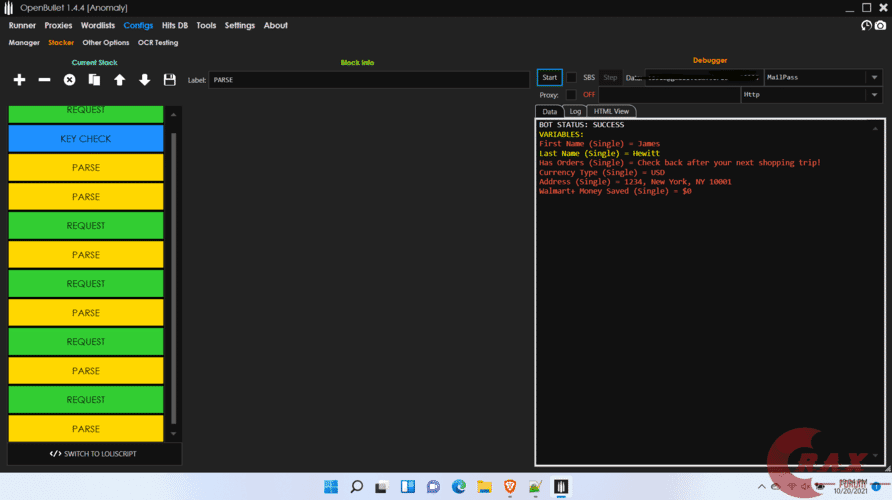Move selected block up with arrow icon
Image resolution: width=892 pixels, height=500 pixels.
click(x=119, y=80)
